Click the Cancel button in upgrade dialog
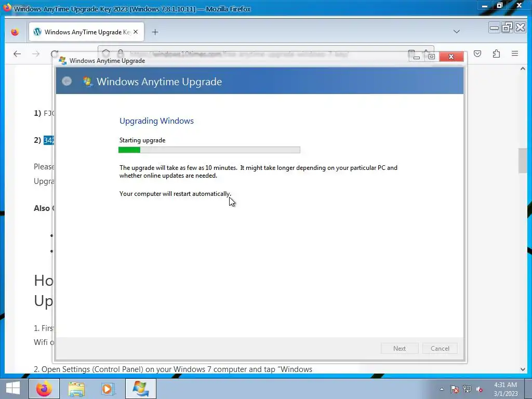532x399 pixels. [x=440, y=349]
